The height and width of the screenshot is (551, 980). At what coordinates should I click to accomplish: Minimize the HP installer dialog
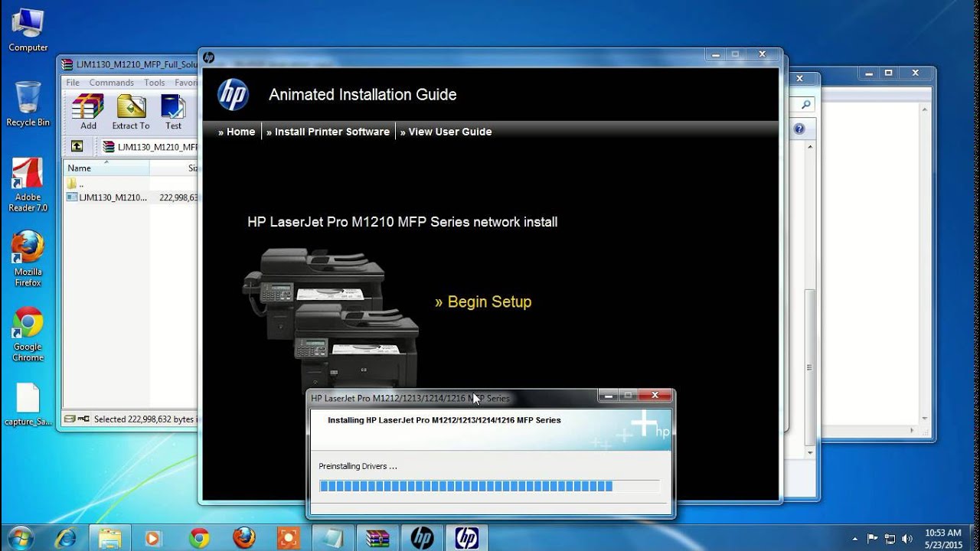[609, 396]
